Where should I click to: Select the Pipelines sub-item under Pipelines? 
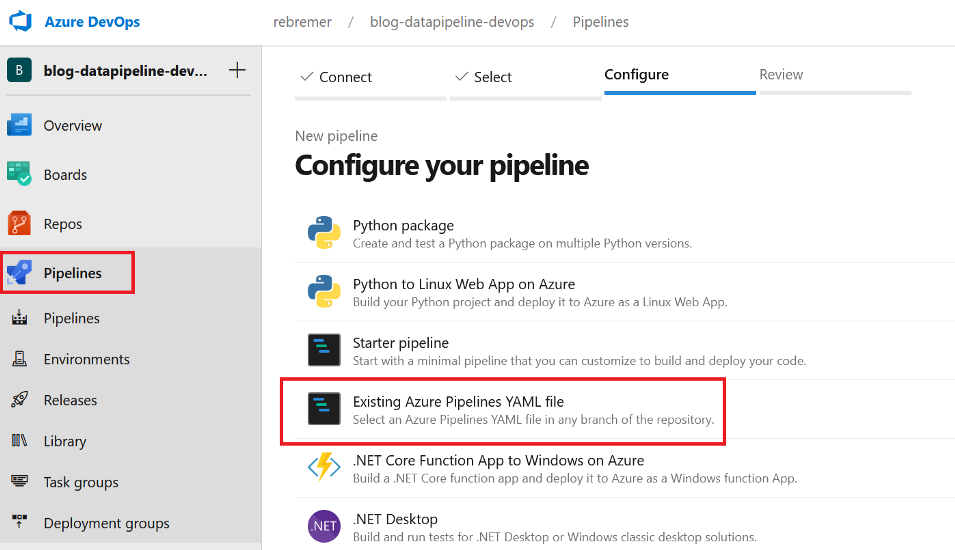coord(71,318)
